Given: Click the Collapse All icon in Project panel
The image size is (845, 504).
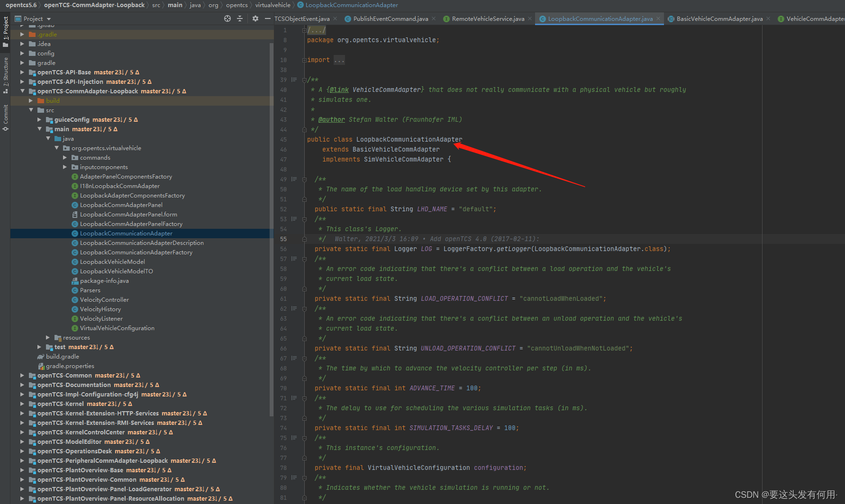Looking at the screenshot, I should (240, 18).
